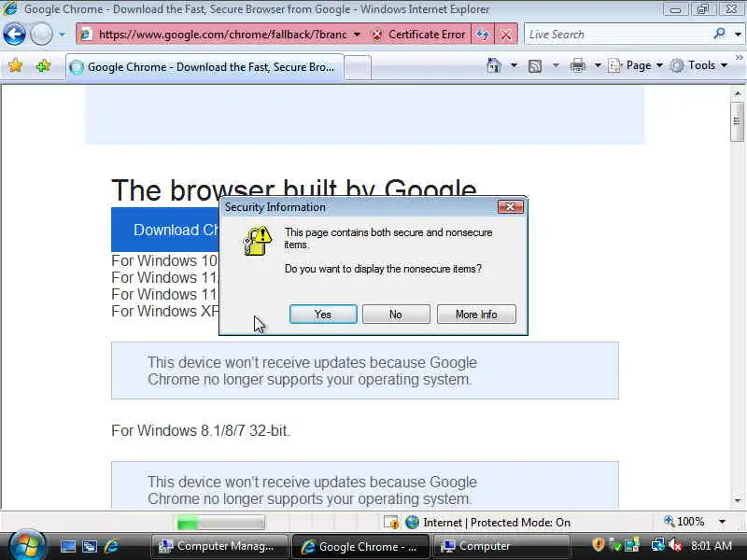Click 'The browser built by Google' heading
747x560 pixels.
293,189
